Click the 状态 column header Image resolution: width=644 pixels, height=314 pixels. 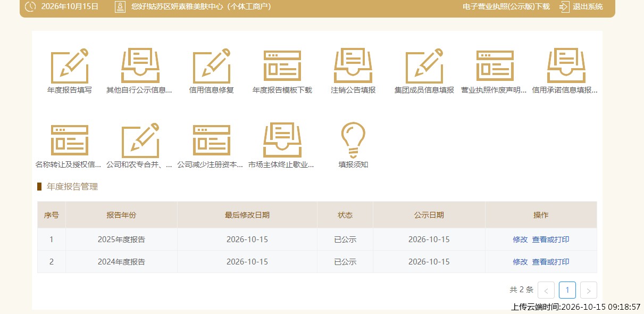(345, 215)
